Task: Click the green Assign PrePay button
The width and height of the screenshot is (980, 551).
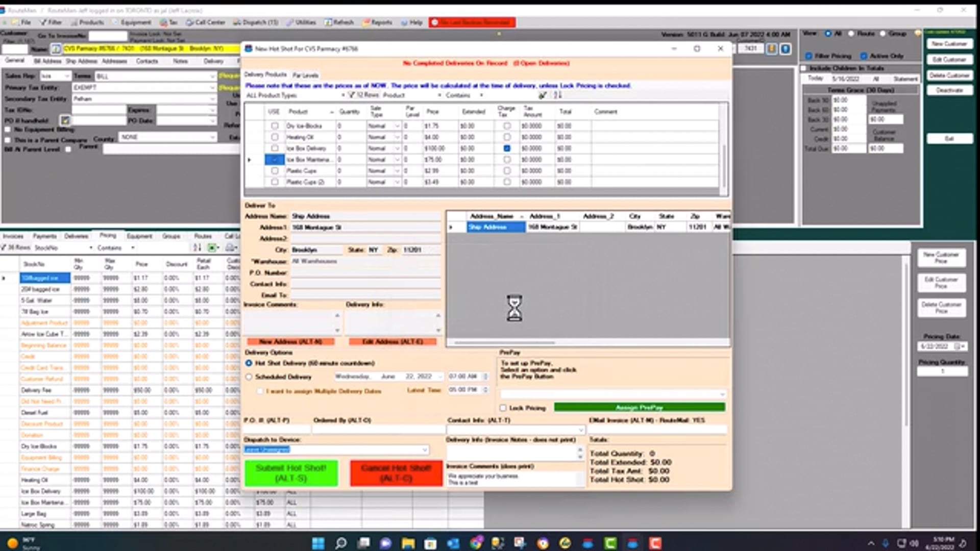Action: click(x=639, y=408)
